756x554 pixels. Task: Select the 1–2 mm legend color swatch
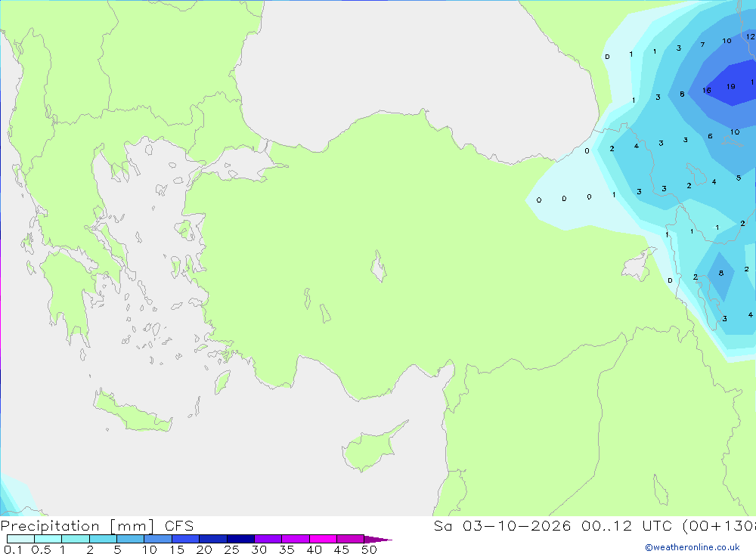pos(75,539)
